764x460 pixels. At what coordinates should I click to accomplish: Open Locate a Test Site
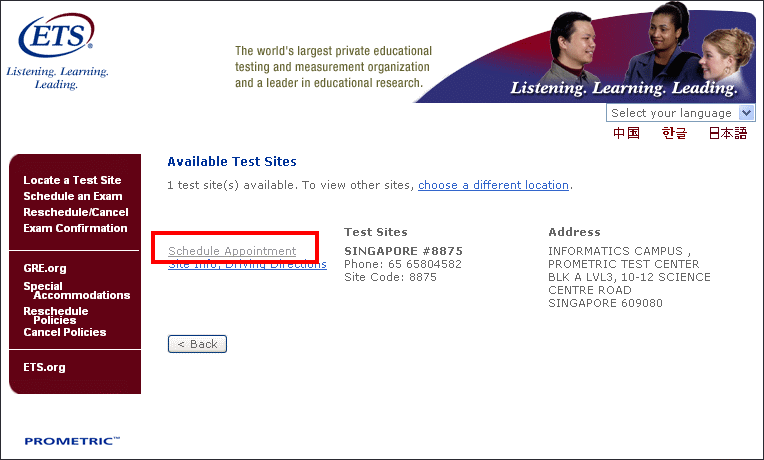[72, 180]
